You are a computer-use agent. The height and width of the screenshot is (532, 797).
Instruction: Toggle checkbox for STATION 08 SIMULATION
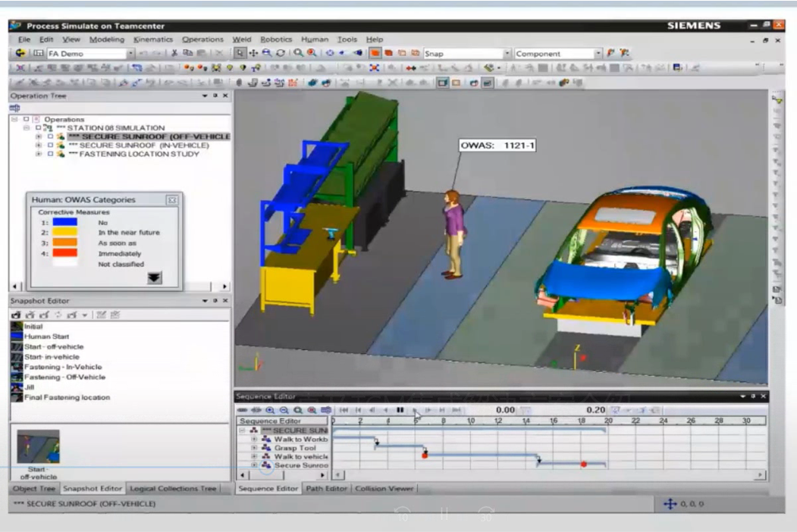click(x=38, y=128)
